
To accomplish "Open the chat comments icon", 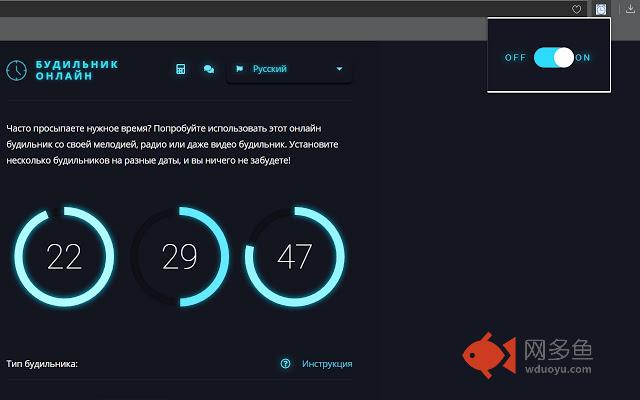I will [x=209, y=69].
